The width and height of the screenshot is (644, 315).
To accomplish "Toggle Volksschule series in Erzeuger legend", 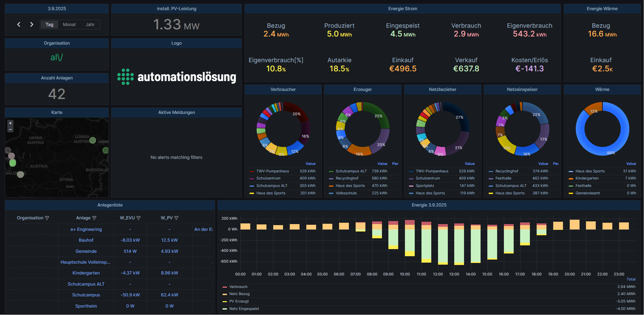I will (346, 193).
